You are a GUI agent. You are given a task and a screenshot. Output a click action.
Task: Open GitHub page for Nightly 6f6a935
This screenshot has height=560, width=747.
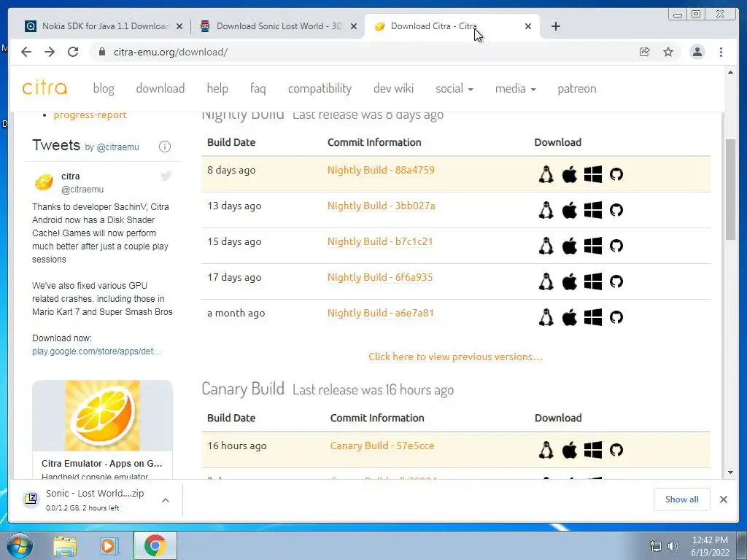[x=616, y=281]
